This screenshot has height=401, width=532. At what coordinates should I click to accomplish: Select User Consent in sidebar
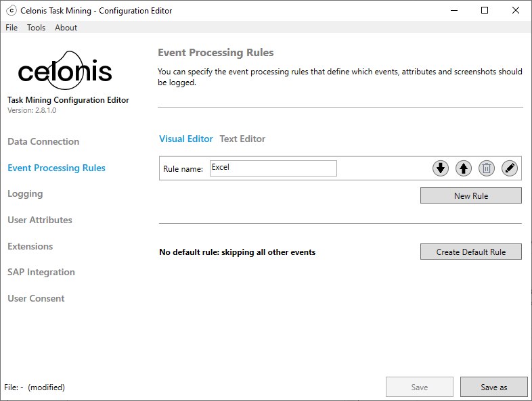click(36, 298)
